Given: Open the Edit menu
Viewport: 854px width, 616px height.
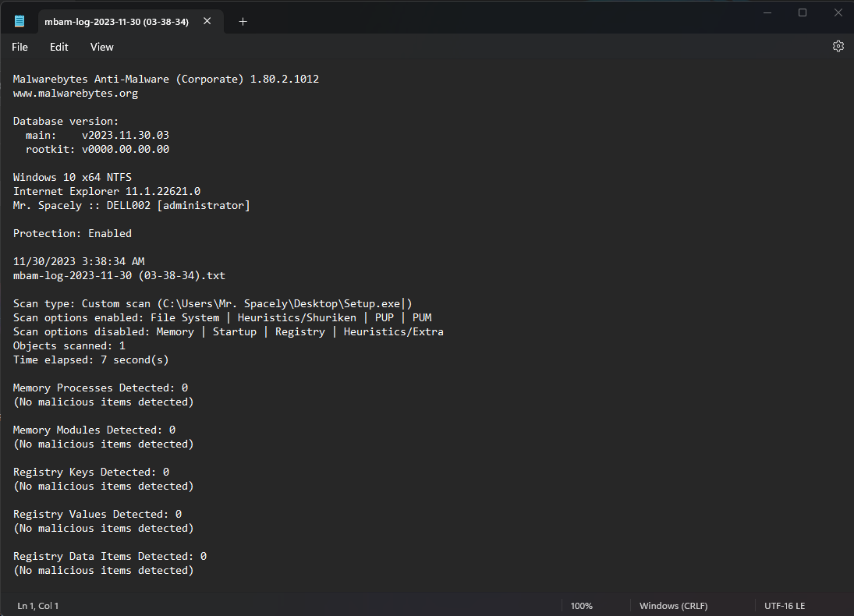Looking at the screenshot, I should [59, 47].
